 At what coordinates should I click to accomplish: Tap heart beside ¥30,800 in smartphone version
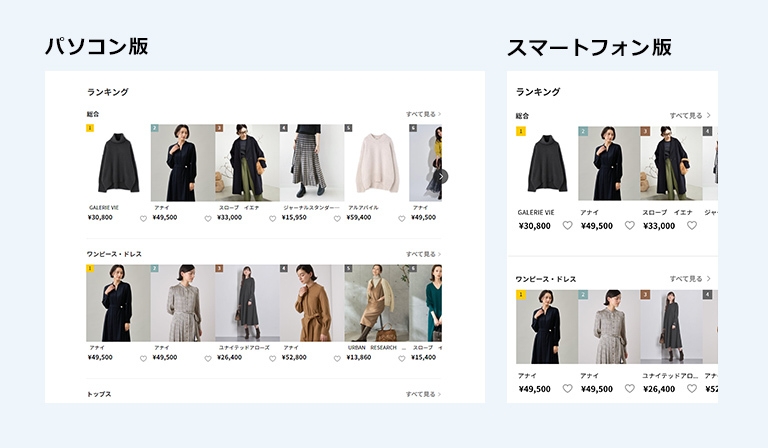click(567, 226)
